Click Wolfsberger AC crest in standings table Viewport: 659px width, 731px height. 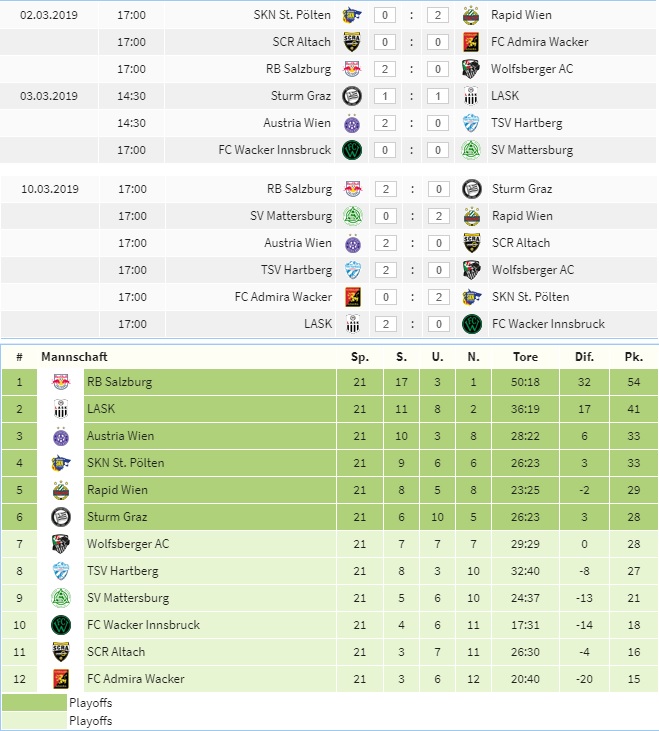[x=61, y=544]
